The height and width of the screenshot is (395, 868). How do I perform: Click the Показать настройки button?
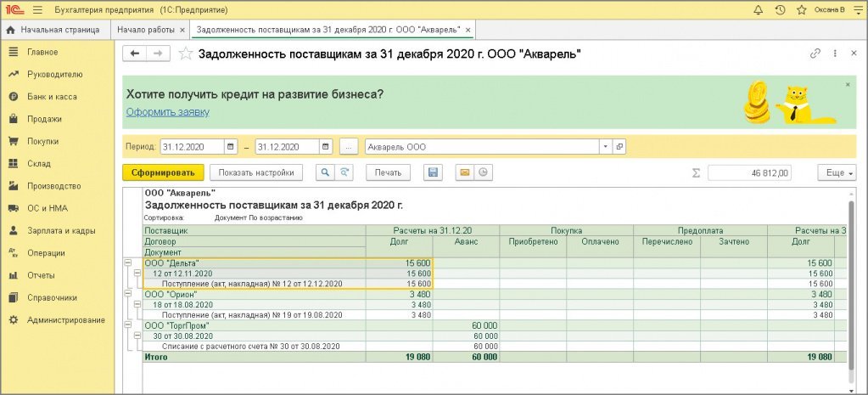pos(255,172)
